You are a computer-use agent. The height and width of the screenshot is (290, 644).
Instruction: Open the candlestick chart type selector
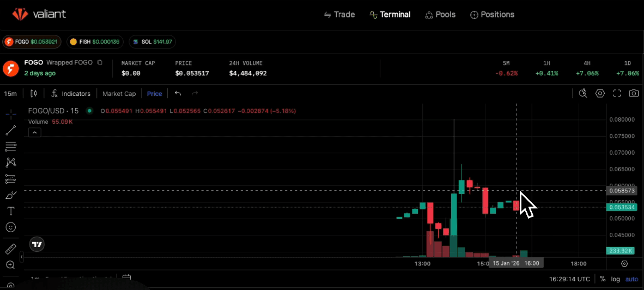[34, 94]
